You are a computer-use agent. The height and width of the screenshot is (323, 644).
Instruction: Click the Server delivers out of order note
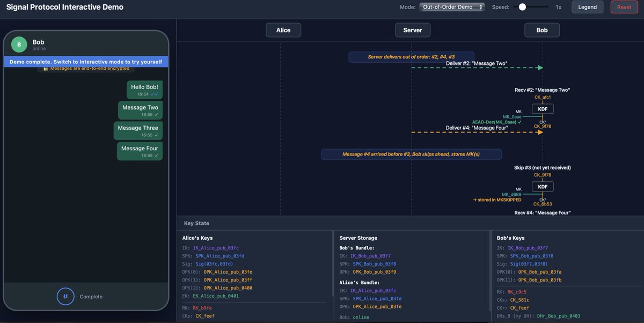[411, 57]
